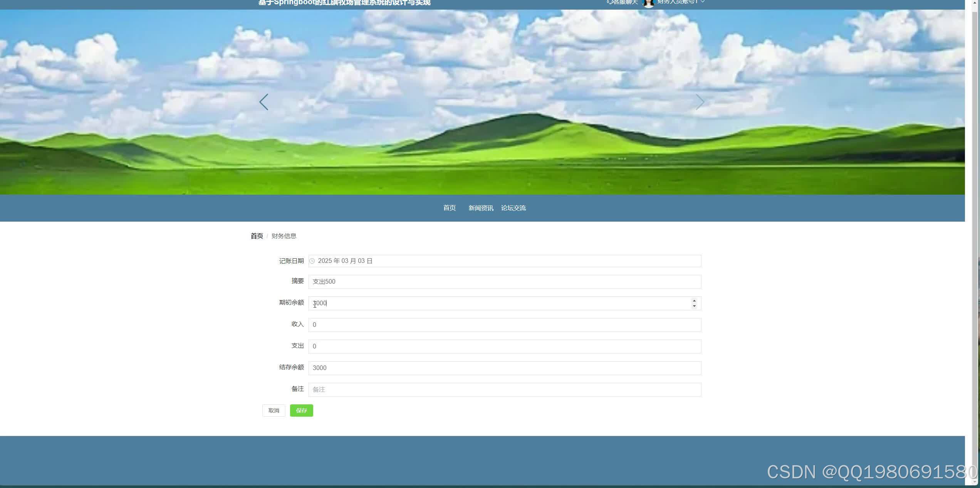The width and height of the screenshot is (980, 488).
Task: Open the 新闻资讯 navigation item
Action: pos(481,208)
